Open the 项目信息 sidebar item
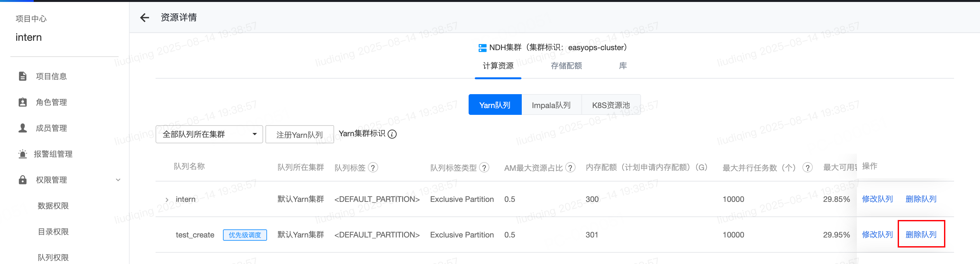980x264 pixels. (x=51, y=76)
